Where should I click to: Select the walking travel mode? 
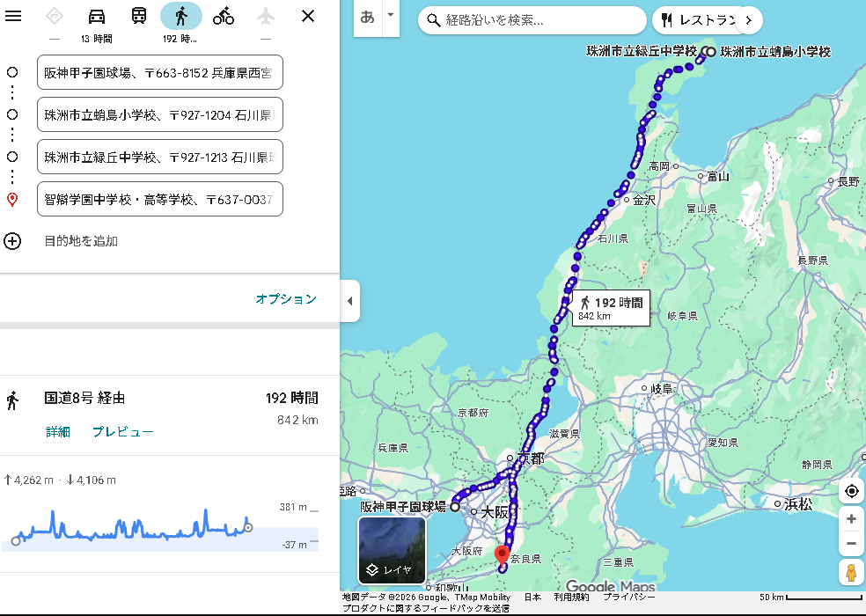pos(181,16)
